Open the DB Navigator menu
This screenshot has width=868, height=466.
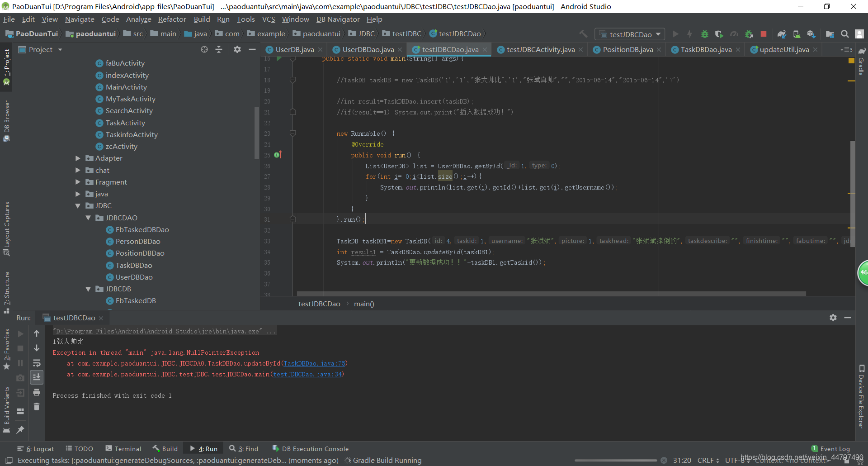338,19
